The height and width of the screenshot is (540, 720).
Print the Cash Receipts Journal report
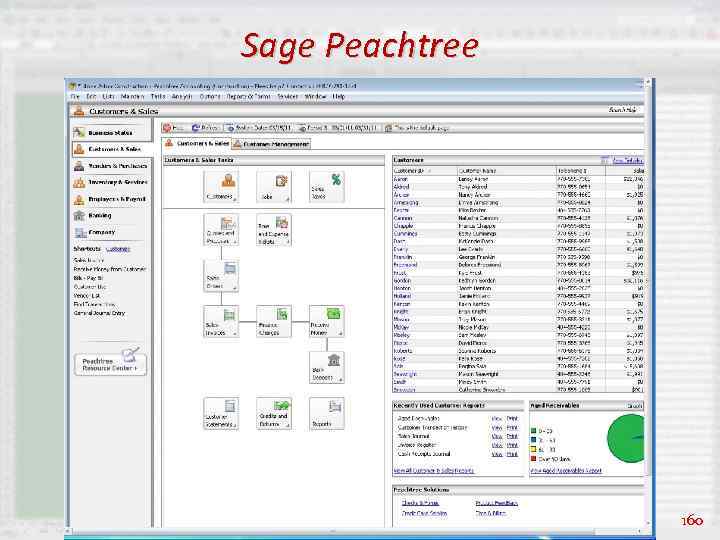(512, 454)
